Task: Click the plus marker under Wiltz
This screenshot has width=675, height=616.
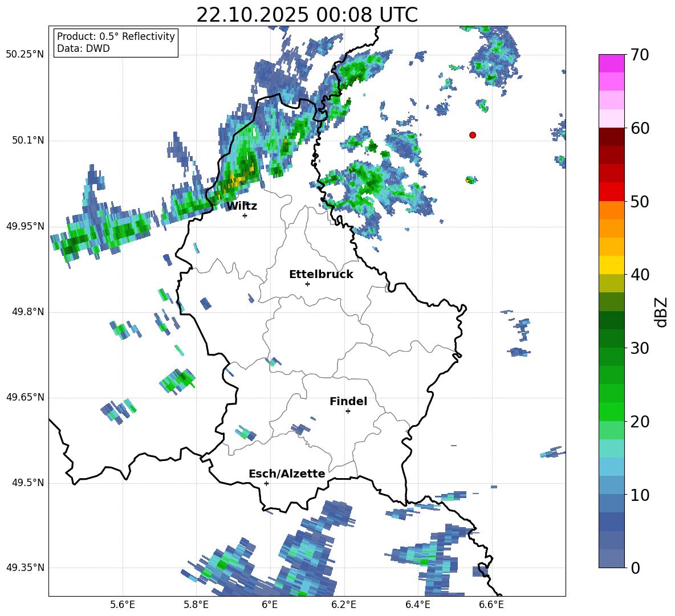Action: tap(245, 215)
